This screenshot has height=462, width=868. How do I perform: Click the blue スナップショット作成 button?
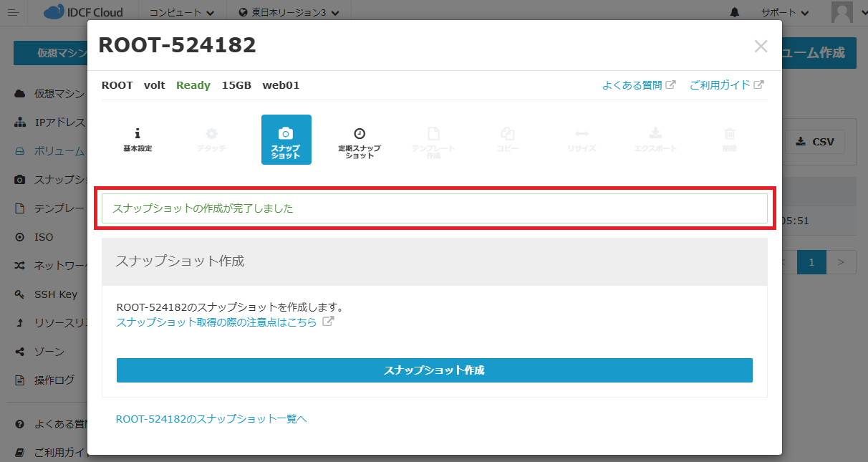[434, 370]
